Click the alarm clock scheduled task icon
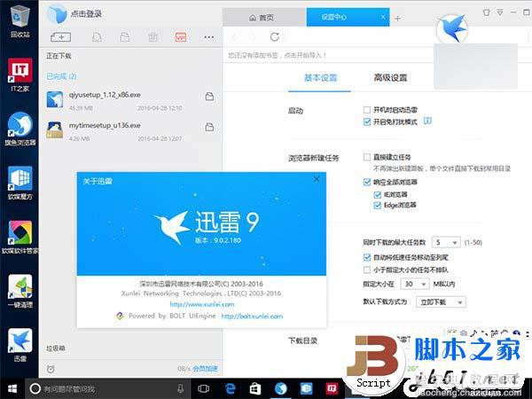The width and height of the screenshot is (532, 399). [x=51, y=369]
